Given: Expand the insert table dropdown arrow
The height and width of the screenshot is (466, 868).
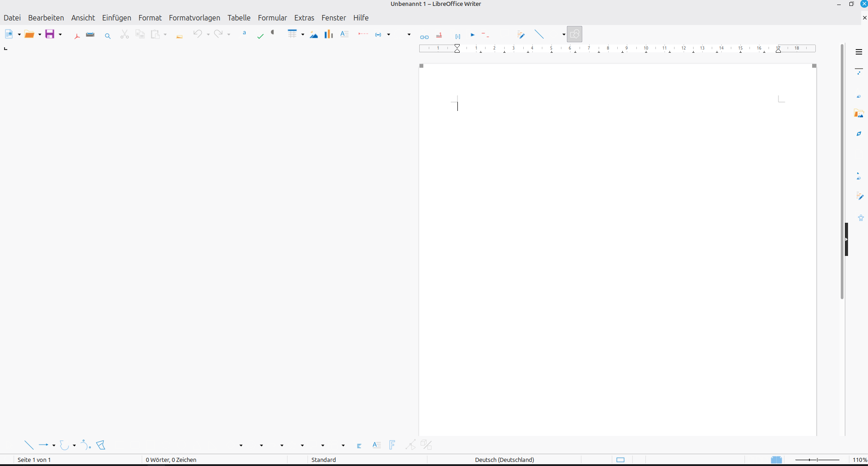Looking at the screenshot, I should [x=303, y=35].
